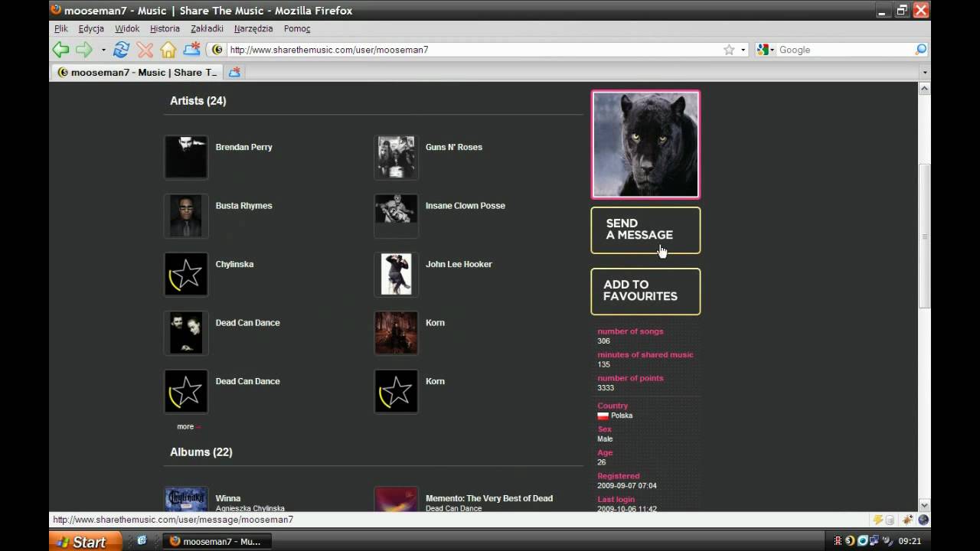980x551 pixels.
Task: Click the site identity icon in address bar
Action: point(217,50)
